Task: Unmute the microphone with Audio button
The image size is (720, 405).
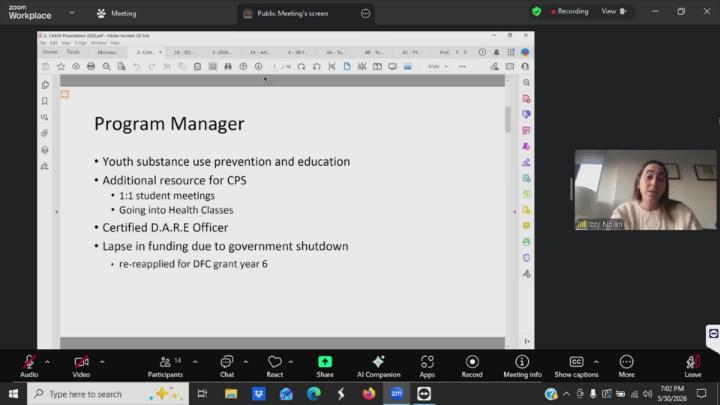Action: click(29, 364)
